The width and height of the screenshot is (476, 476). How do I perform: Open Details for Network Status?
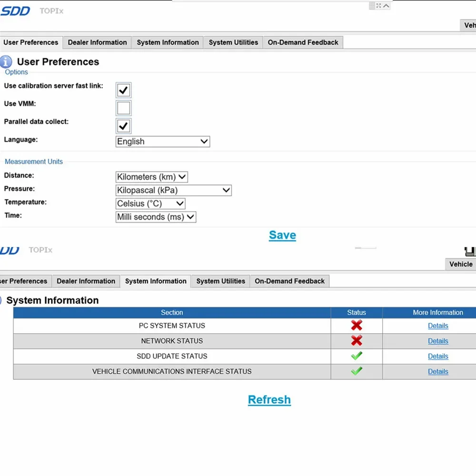pyautogui.click(x=438, y=341)
